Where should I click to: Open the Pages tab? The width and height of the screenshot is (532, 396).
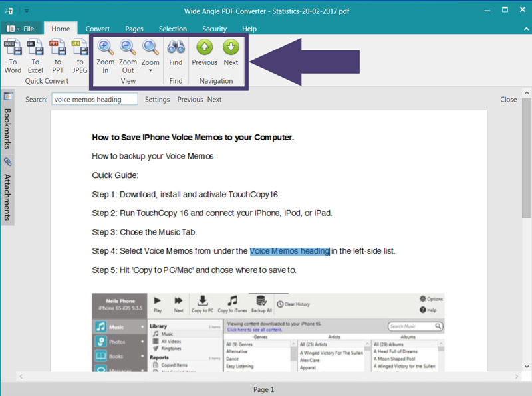(x=134, y=29)
